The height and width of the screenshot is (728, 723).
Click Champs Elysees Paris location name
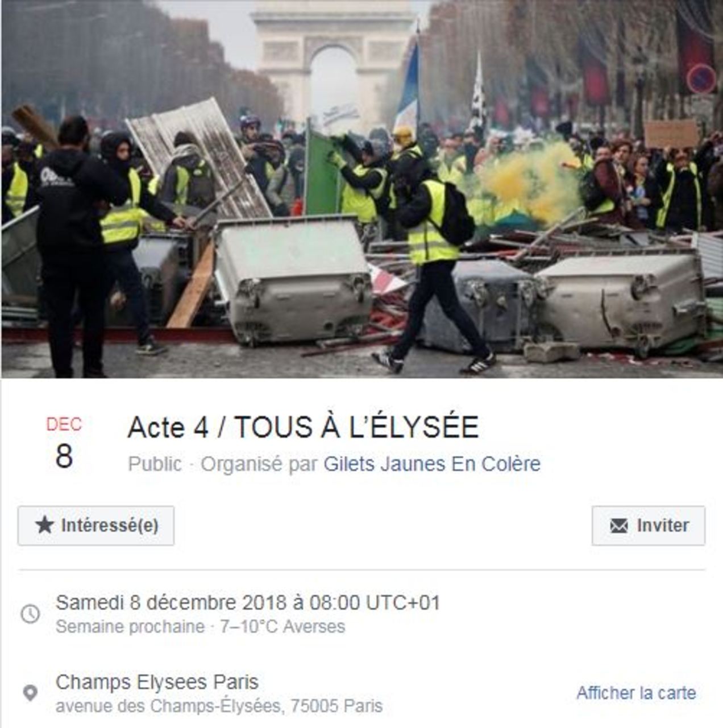(x=157, y=681)
